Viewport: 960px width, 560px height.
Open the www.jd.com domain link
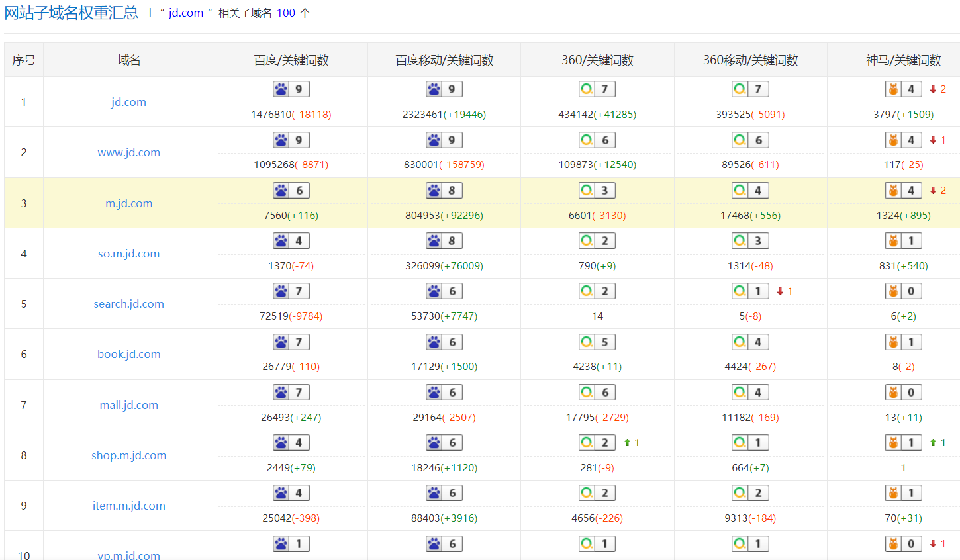point(128,152)
